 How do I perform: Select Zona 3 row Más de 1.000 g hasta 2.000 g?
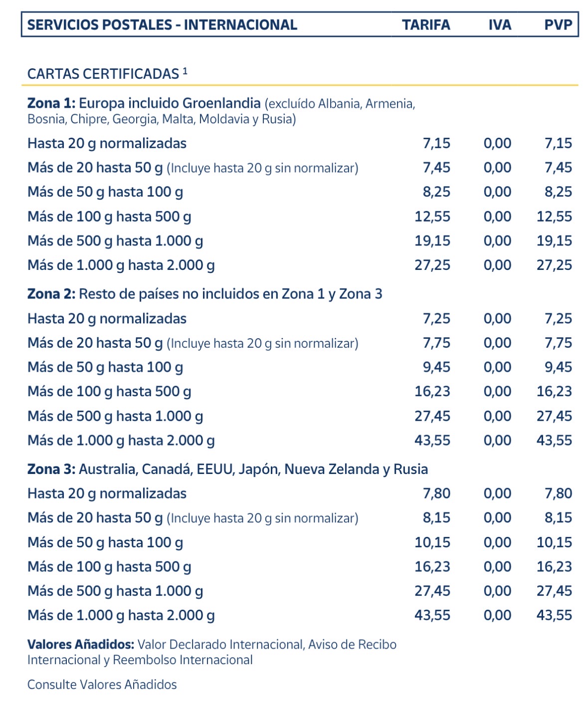pos(121,615)
